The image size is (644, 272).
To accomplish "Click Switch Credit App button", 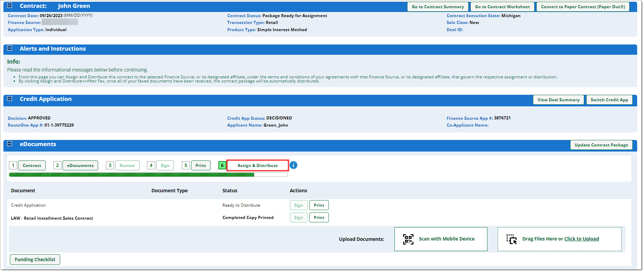I will 609,100.
